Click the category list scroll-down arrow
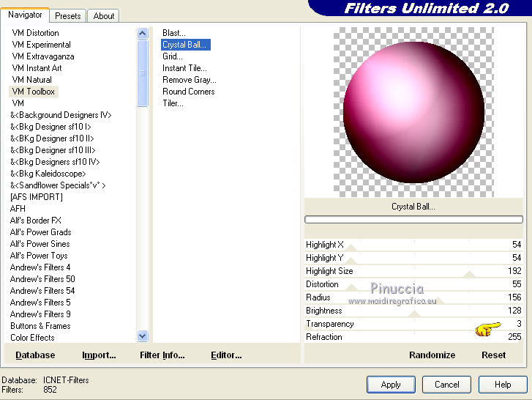The height and width of the screenshot is (400, 532). click(x=143, y=336)
